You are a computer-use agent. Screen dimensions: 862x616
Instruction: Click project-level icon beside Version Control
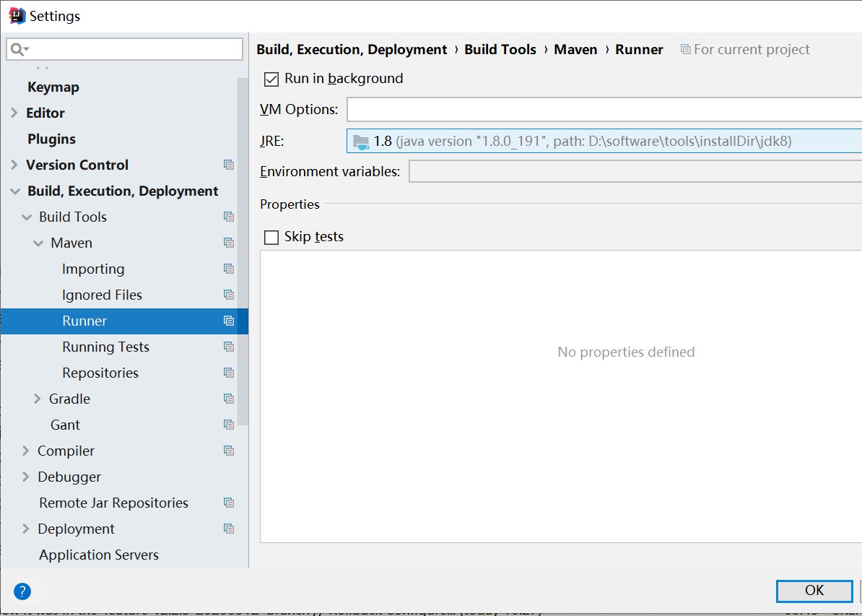229,165
